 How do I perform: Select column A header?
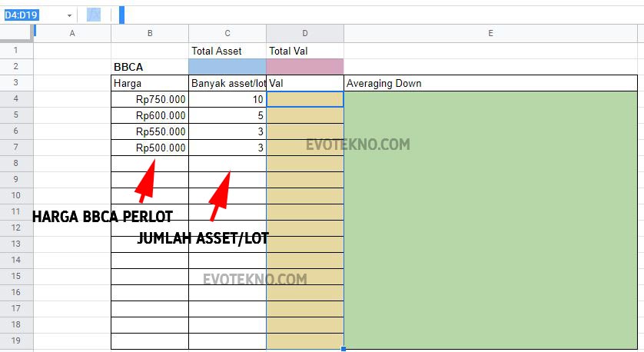(72, 33)
